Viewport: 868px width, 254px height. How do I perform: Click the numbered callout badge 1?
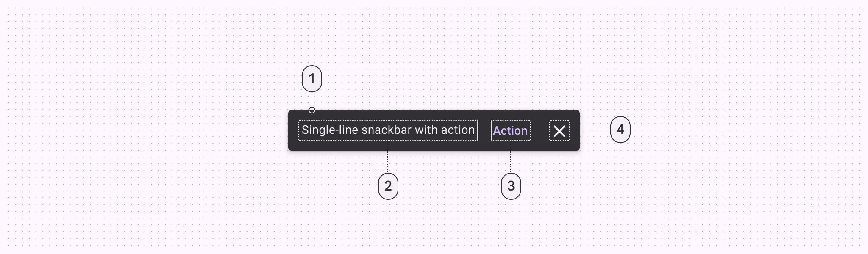[312, 79]
